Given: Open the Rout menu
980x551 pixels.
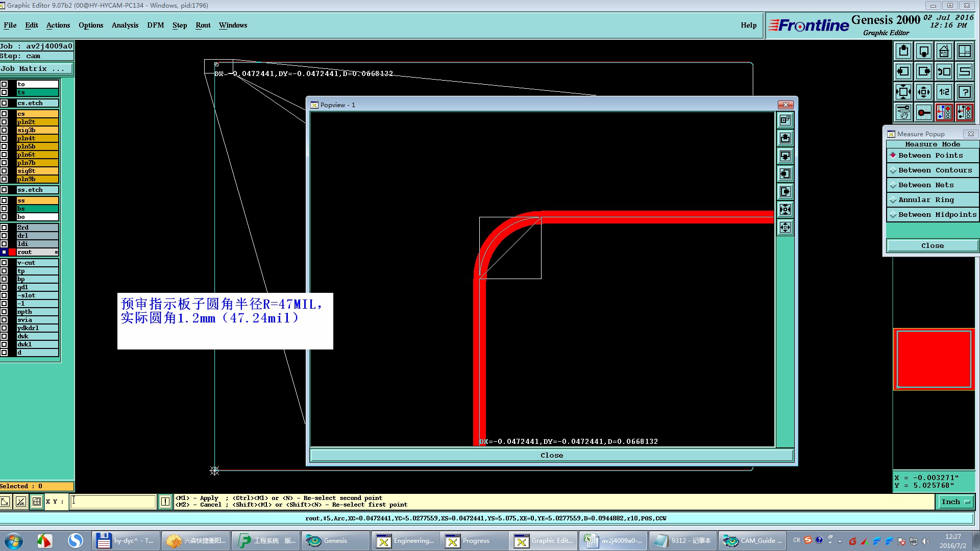Looking at the screenshot, I should 203,25.
